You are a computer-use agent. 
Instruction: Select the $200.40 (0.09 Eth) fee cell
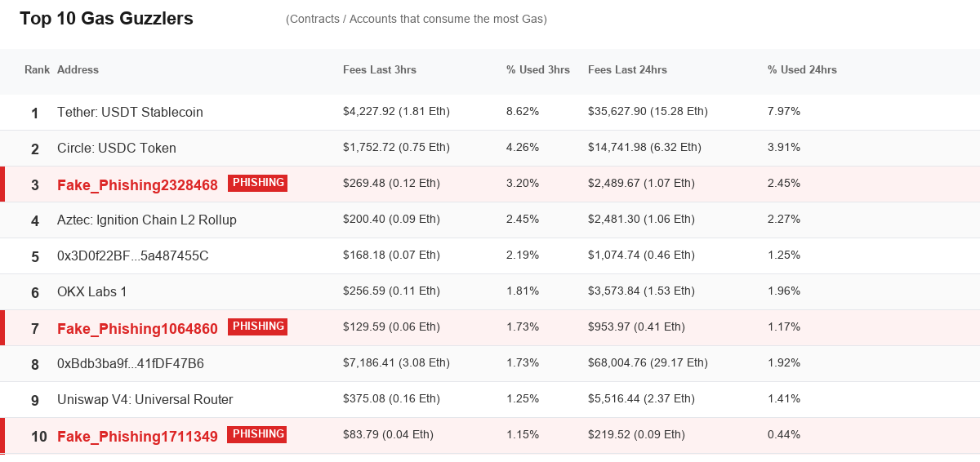(x=391, y=219)
